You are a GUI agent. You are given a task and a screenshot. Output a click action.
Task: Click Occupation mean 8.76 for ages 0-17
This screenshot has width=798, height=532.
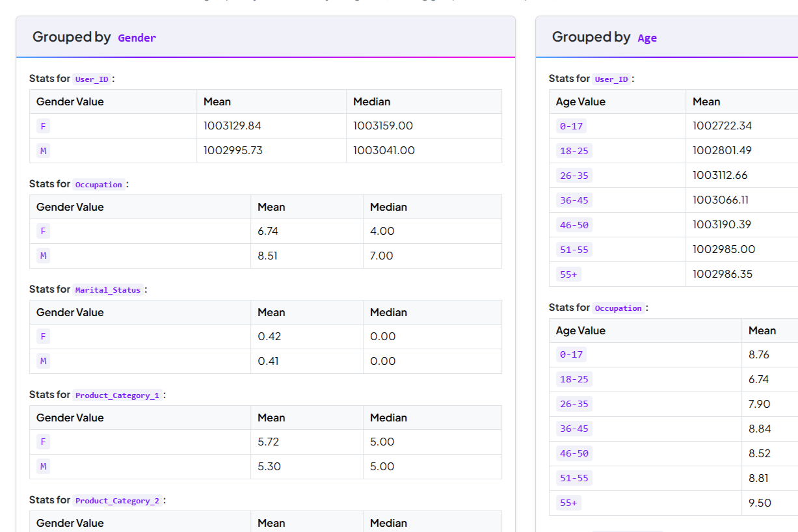[x=759, y=354]
